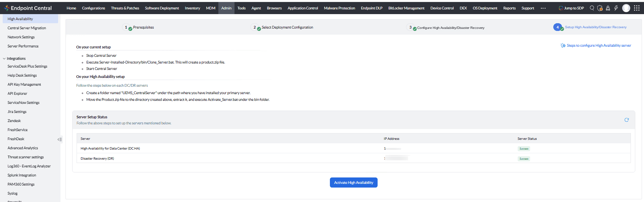
Task: Open the Reports tab
Action: tap(509, 8)
